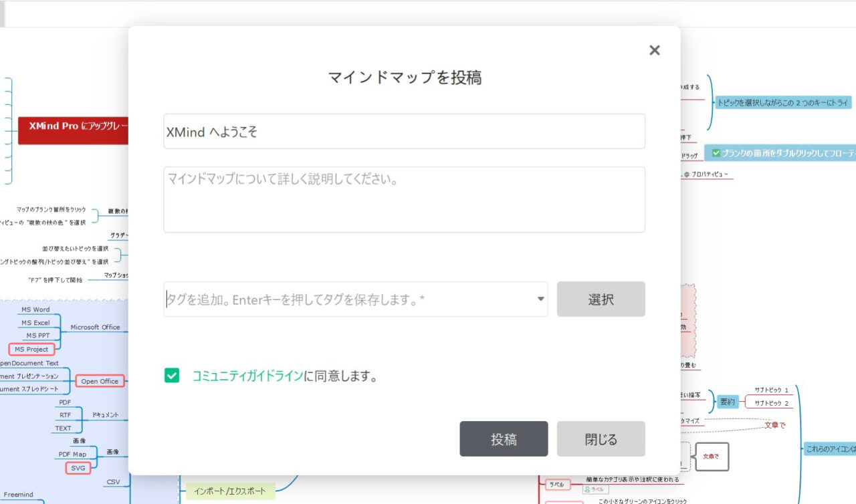This screenshot has width=856, height=504.
Task: Select the Freemind topic in background map
Action: (19, 495)
